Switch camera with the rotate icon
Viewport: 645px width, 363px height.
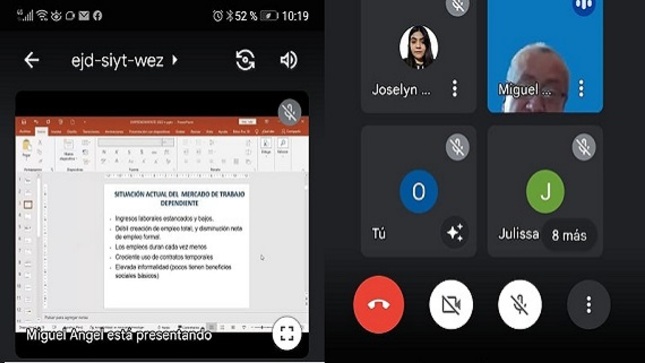coord(245,60)
